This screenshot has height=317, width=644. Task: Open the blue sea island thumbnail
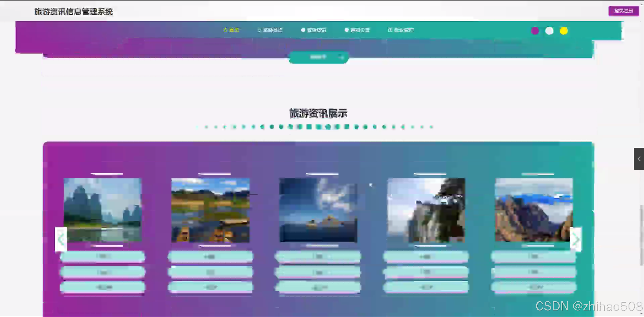click(318, 210)
